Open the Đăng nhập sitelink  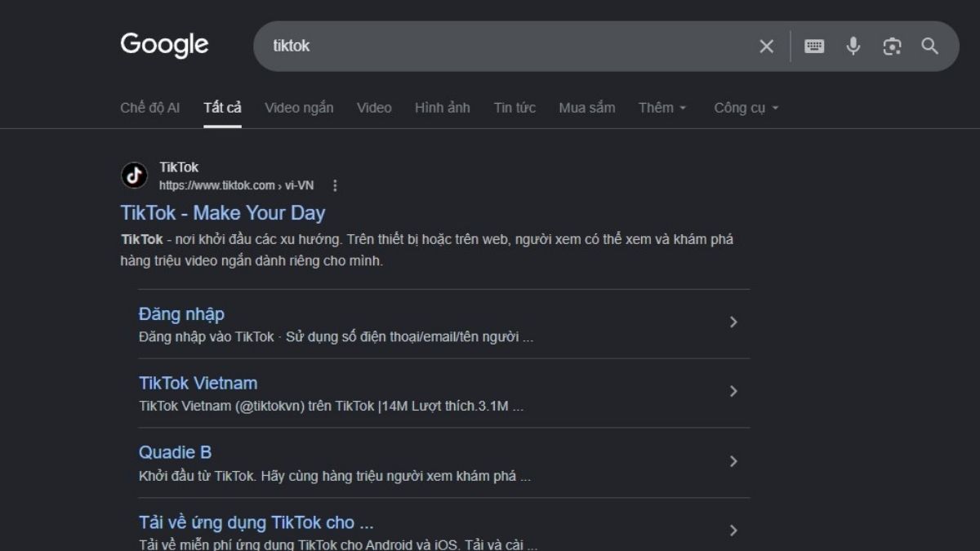(181, 314)
